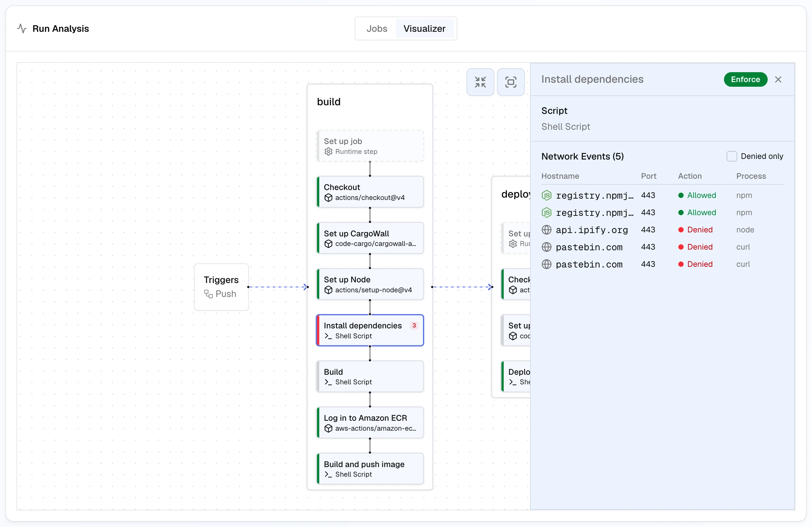
Task: Select the Checkout step node
Action: pyautogui.click(x=370, y=192)
